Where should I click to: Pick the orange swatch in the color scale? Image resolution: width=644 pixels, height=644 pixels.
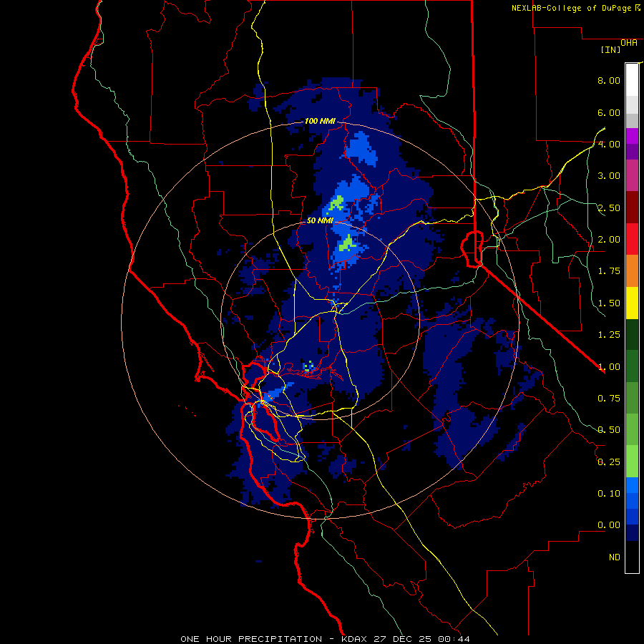point(632,271)
